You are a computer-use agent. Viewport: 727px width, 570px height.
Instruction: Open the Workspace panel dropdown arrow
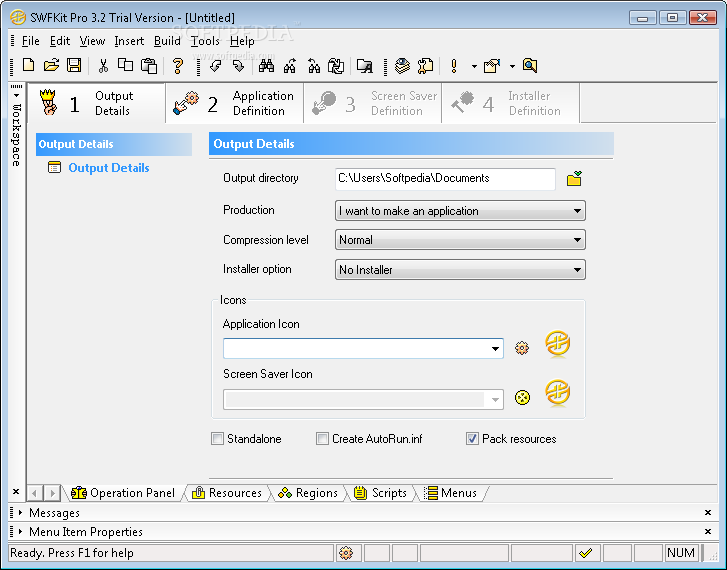(x=16, y=96)
